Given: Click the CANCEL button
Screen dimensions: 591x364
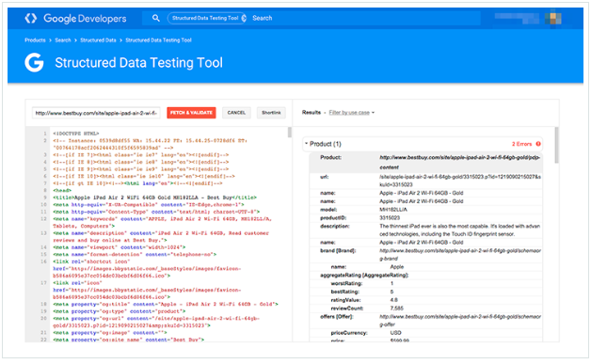Looking at the screenshot, I should (x=236, y=113).
